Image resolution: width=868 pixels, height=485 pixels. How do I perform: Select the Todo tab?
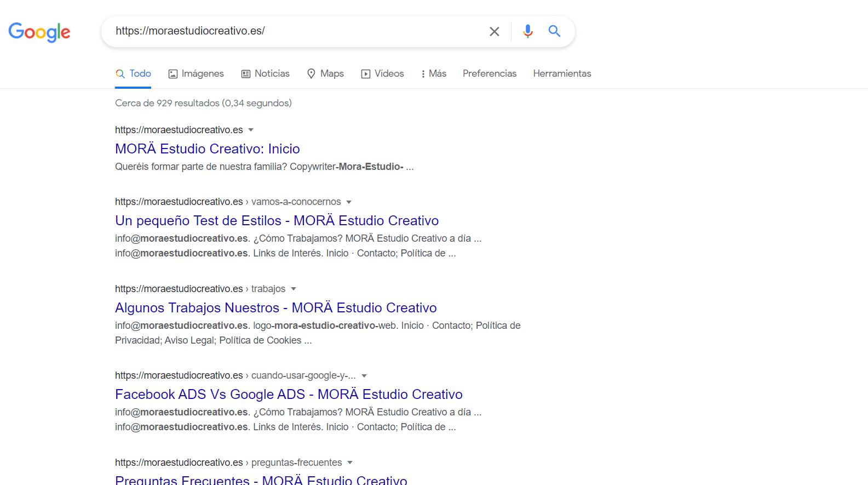[x=133, y=73]
